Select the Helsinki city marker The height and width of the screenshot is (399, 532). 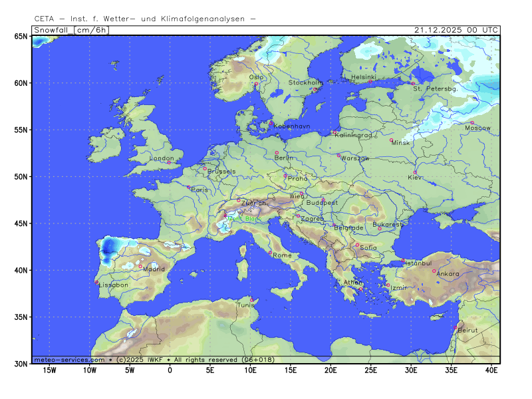click(x=370, y=82)
